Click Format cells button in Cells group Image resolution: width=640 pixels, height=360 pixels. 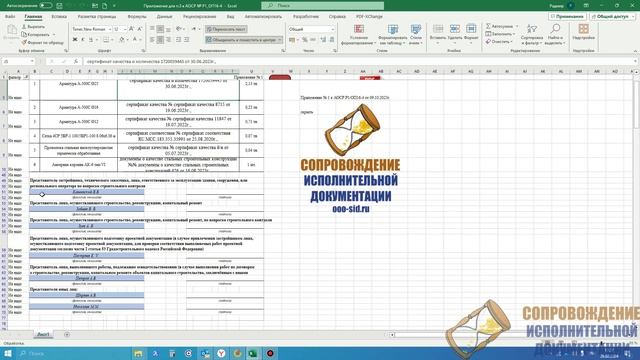point(471,34)
